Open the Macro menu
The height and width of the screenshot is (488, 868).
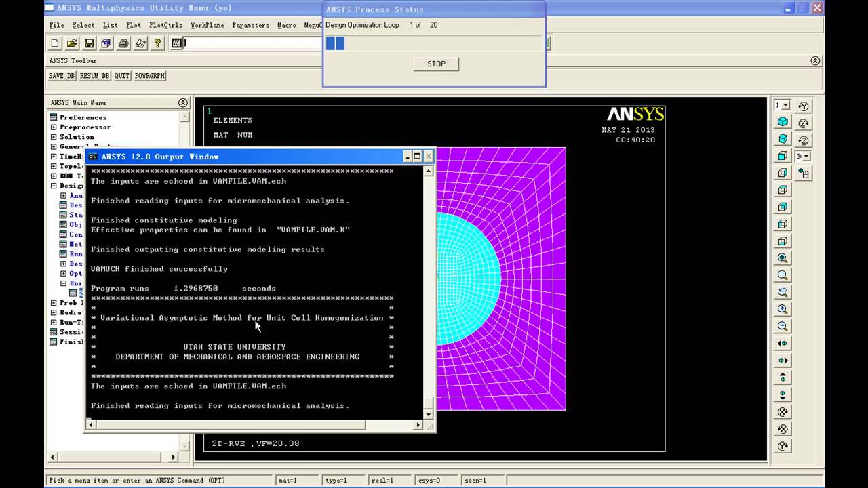286,25
